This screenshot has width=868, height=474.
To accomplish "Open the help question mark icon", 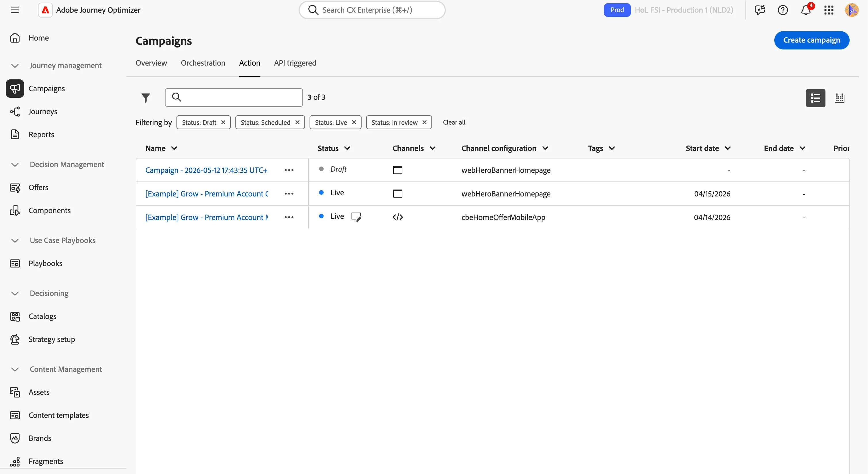I will pyautogui.click(x=783, y=10).
